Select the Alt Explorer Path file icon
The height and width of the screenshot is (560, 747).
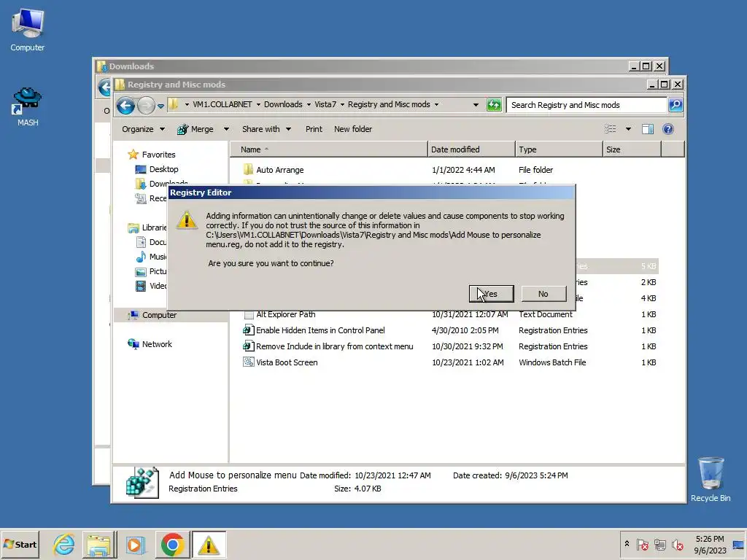coord(248,315)
